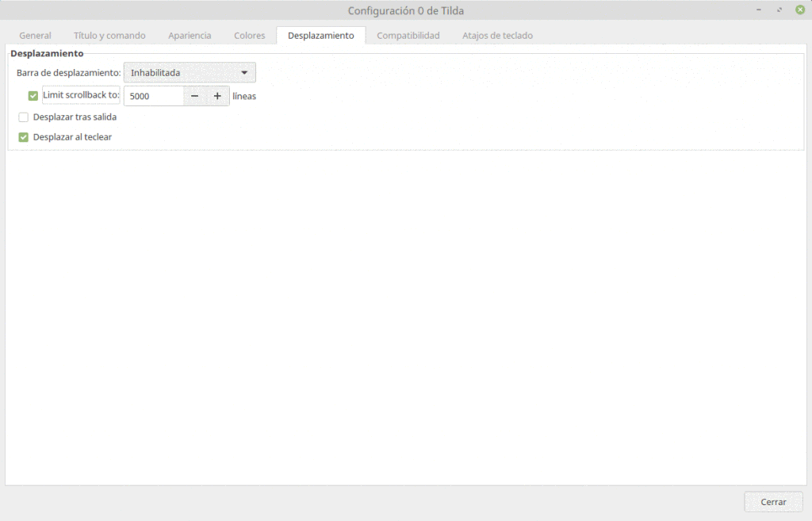Viewport: 812px width, 521px height.
Task: Minimize the Tilda configuration window
Action: pyautogui.click(x=759, y=10)
